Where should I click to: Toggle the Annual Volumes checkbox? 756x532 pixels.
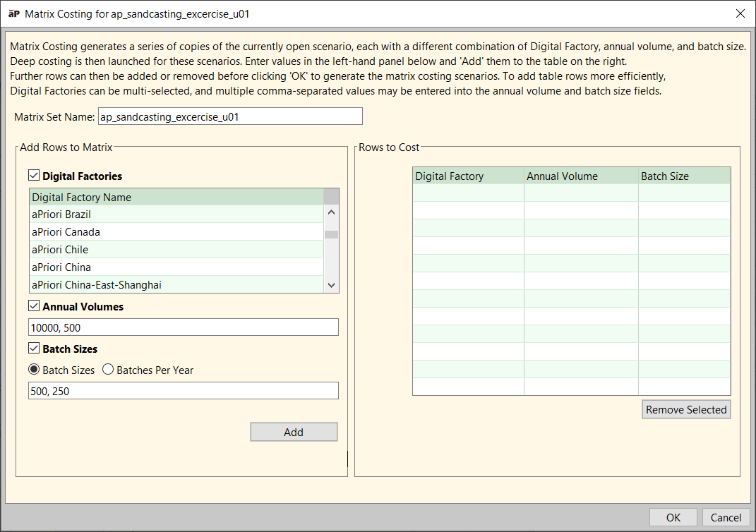34,306
